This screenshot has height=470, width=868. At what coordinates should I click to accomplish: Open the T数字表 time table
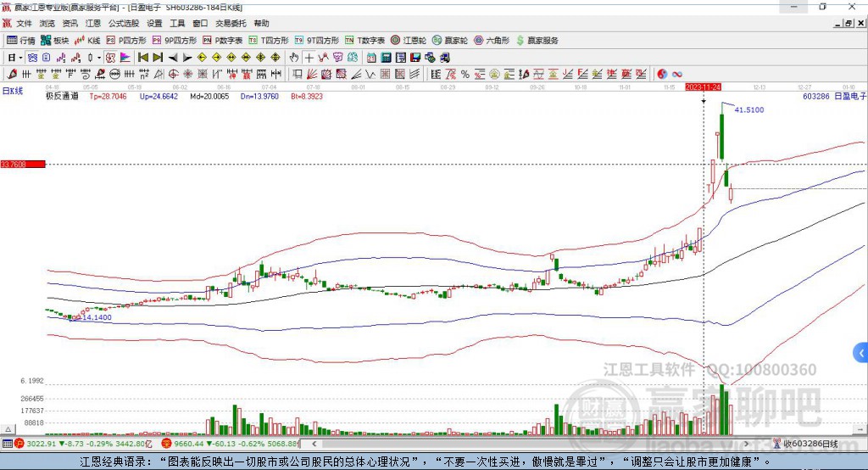click(364, 41)
